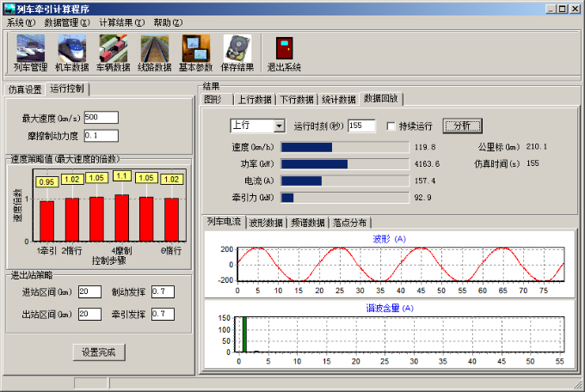The width and height of the screenshot is (585, 392).
Task: Select the 频谱数据 tab
Action: pos(309,223)
